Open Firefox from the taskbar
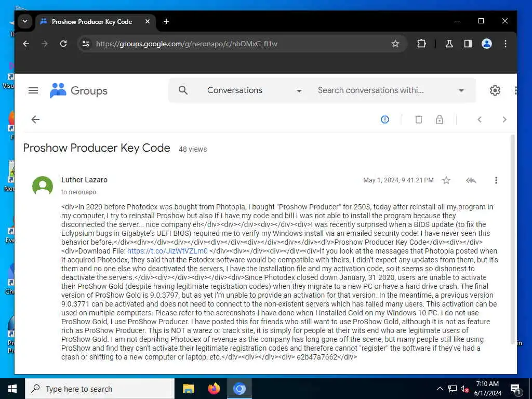Viewport: 532px width, 399px height. (x=214, y=389)
